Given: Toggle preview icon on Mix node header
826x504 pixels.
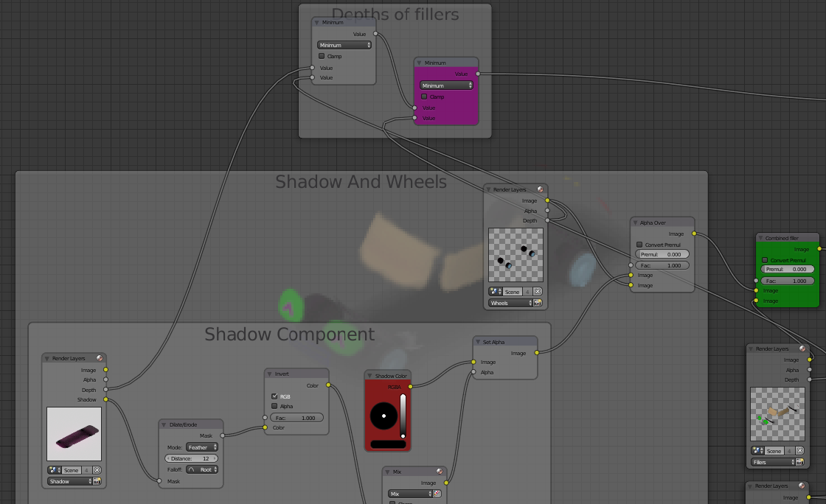Looking at the screenshot, I should pyautogui.click(x=440, y=472).
